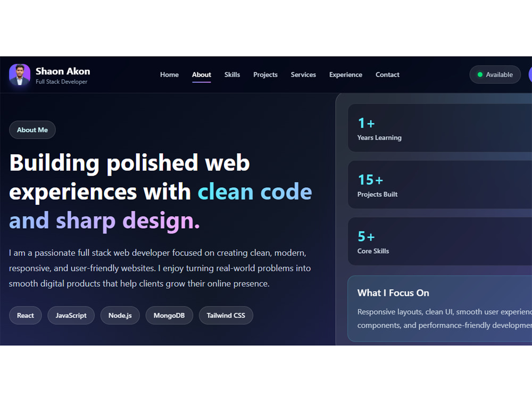532x399 pixels.
Task: Select the React skill tag
Action: [26, 315]
